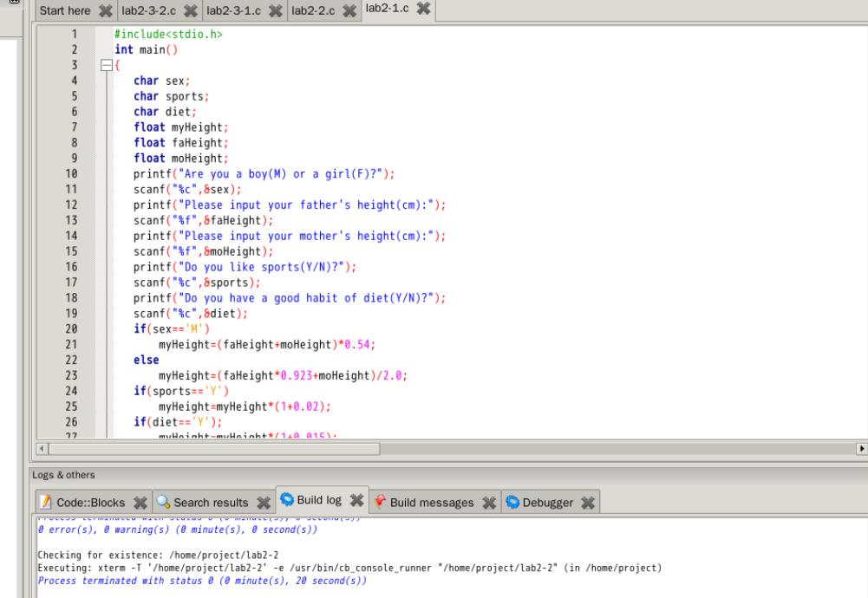Click the editor horizontal scrollbar thumb
This screenshot has width=868, height=598.
(214, 449)
